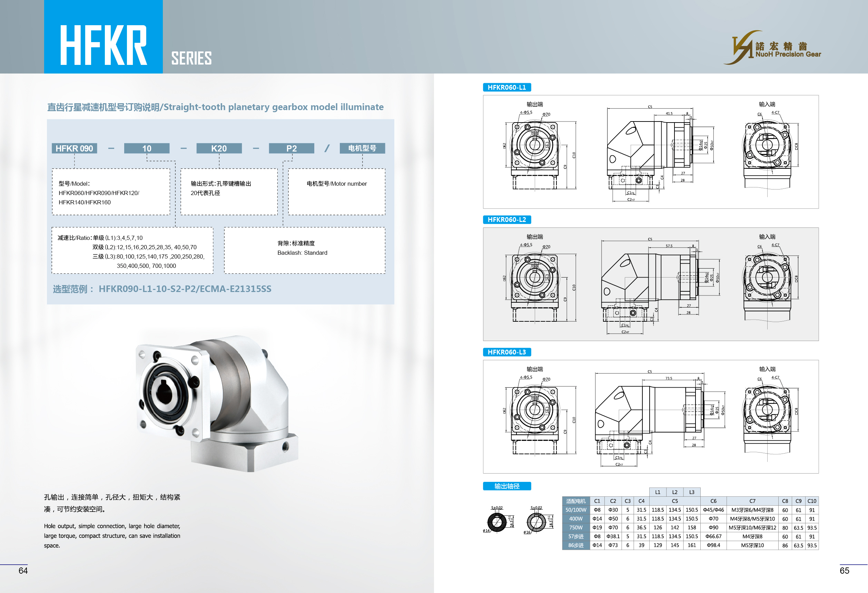Select the planetary gearbox model illuminate heading
868x593 pixels.
tap(215, 107)
